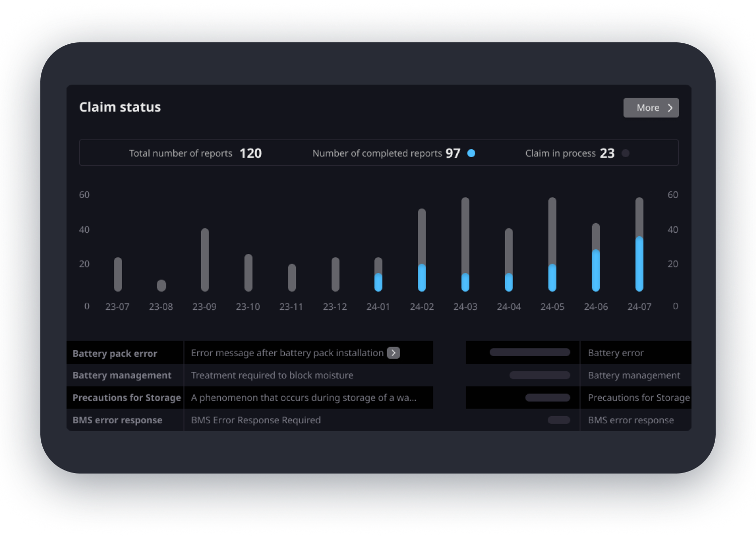Screen dimensions: 756x536
Task: Click the Claim in process value 23
Action: pyautogui.click(x=607, y=153)
